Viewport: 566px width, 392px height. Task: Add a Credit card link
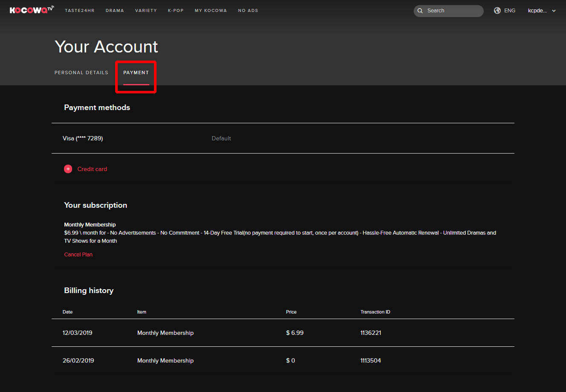pos(92,169)
